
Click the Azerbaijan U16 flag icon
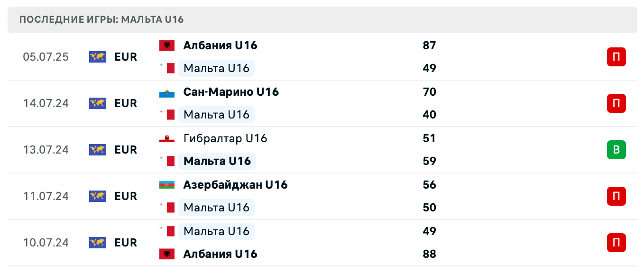[x=167, y=185]
